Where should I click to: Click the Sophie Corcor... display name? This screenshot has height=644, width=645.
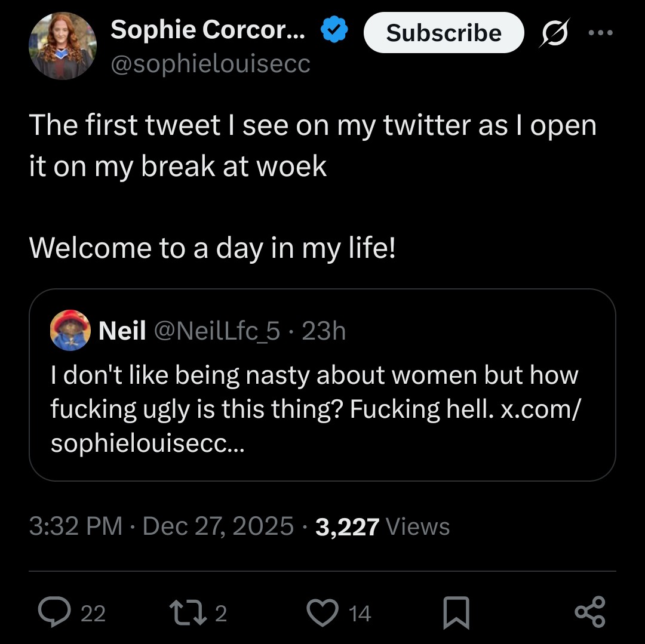coord(207,30)
